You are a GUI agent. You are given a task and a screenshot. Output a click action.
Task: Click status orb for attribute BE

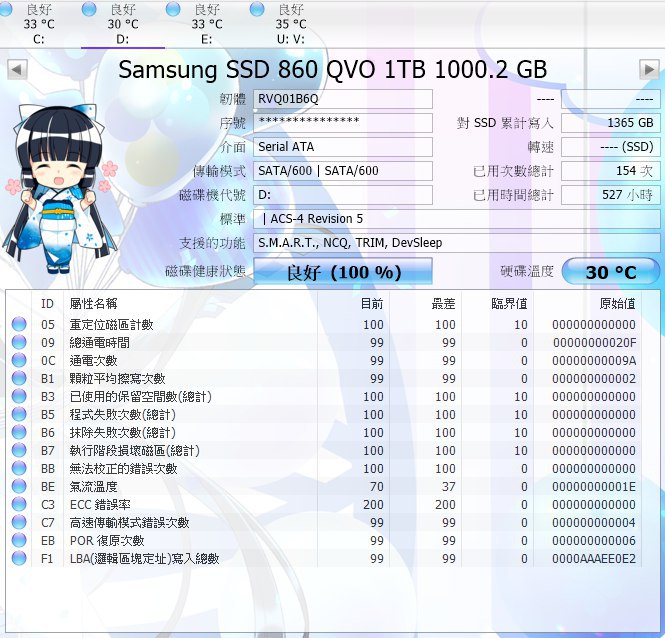(x=19, y=486)
